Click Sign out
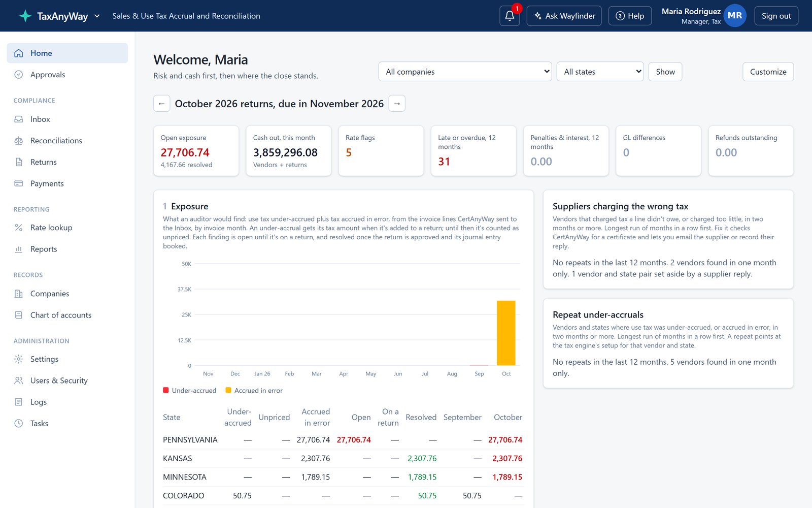This screenshot has height=508, width=812. click(x=776, y=16)
